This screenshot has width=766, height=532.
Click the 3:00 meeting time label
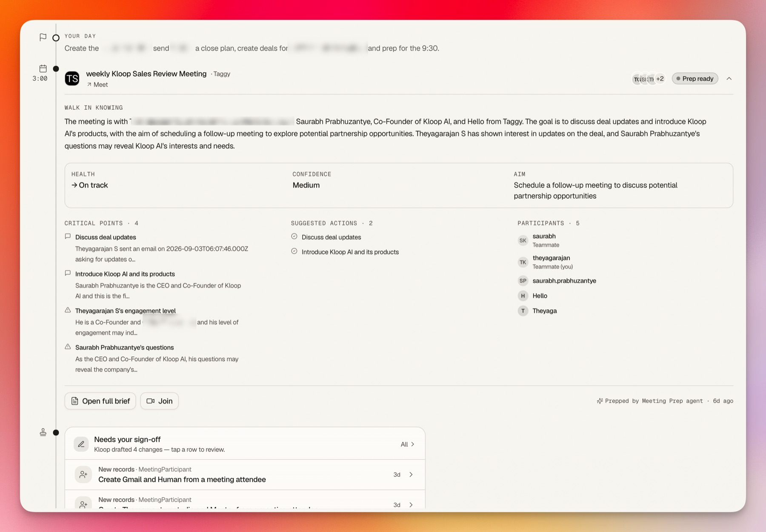[40, 79]
